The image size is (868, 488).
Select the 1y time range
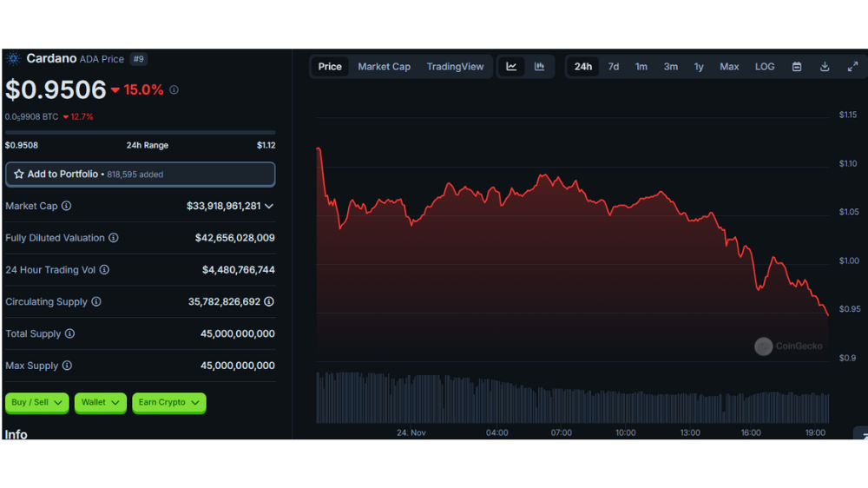[699, 67]
